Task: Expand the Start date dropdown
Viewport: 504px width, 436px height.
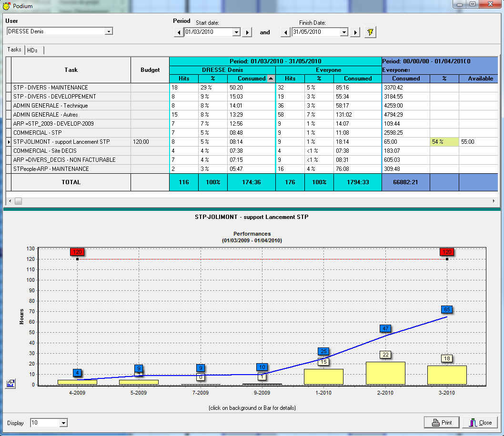Action: click(x=236, y=32)
